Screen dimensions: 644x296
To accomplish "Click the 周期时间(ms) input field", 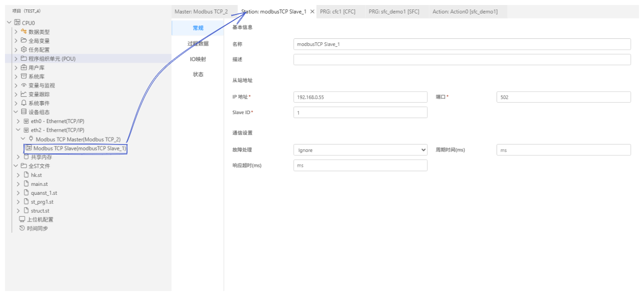I will point(564,150).
